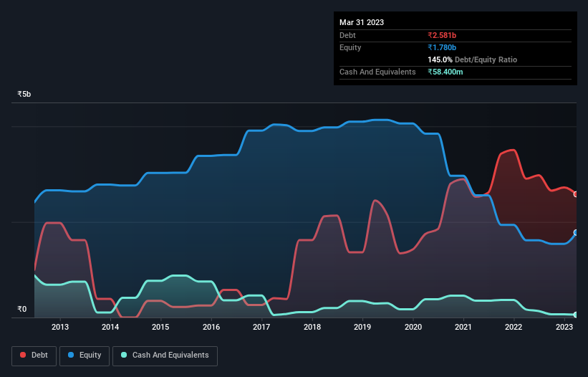Click the 2023 x-axis label
Image resolution: width=588 pixels, height=377 pixels.
[x=564, y=327]
